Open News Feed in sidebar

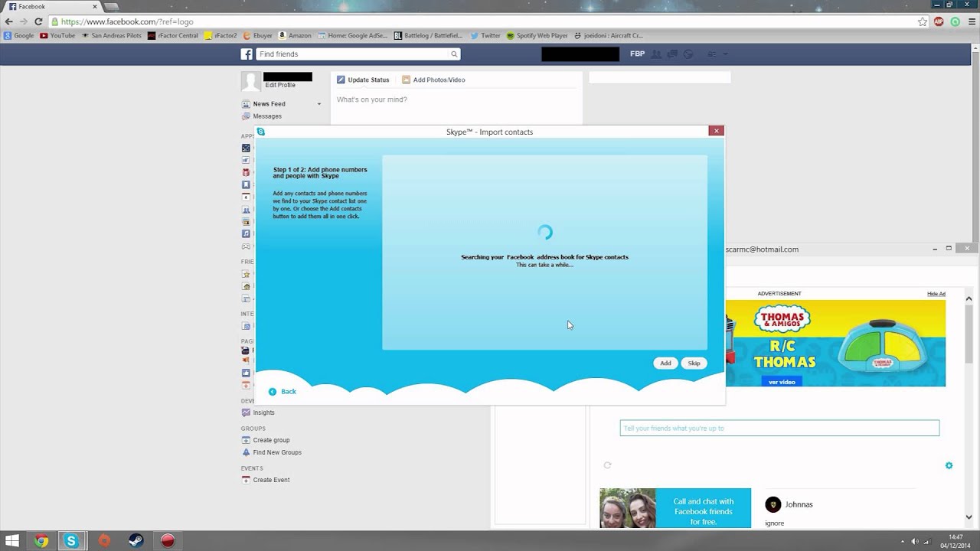click(x=269, y=104)
